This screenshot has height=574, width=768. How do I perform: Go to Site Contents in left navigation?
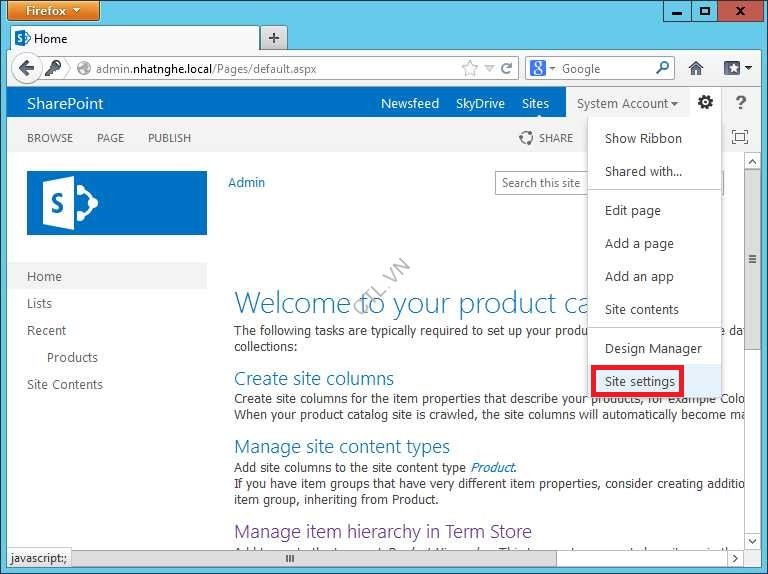click(x=65, y=385)
